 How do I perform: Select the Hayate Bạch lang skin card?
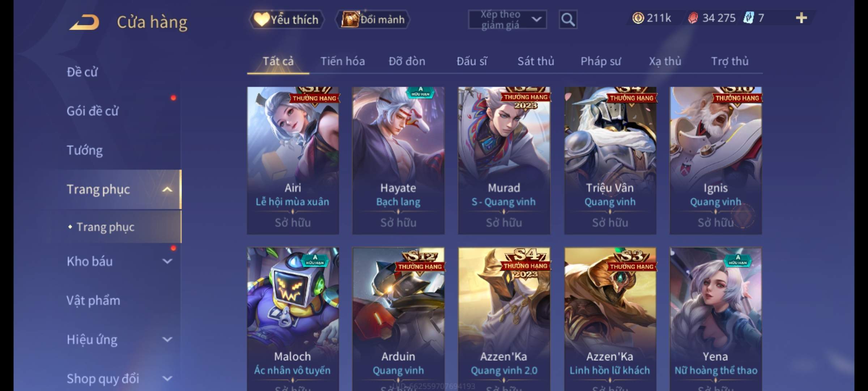point(398,160)
